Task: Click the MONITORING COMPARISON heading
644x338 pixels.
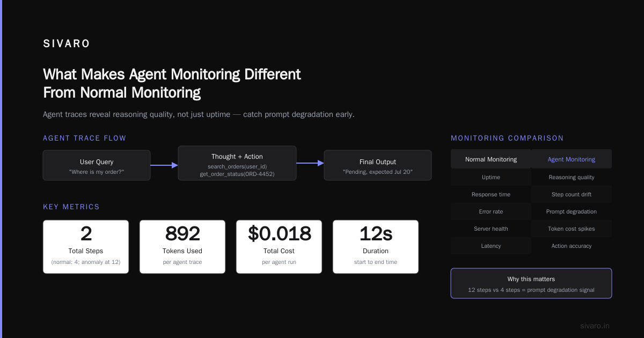Action: click(507, 138)
